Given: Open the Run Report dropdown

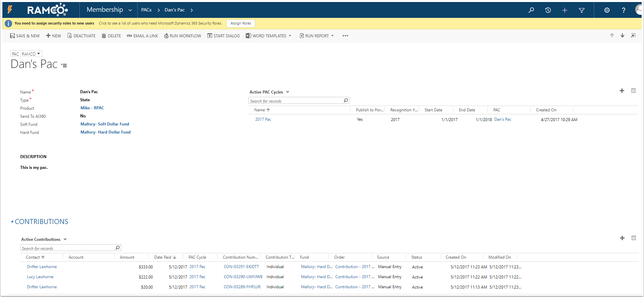Looking at the screenshot, I should click(317, 36).
